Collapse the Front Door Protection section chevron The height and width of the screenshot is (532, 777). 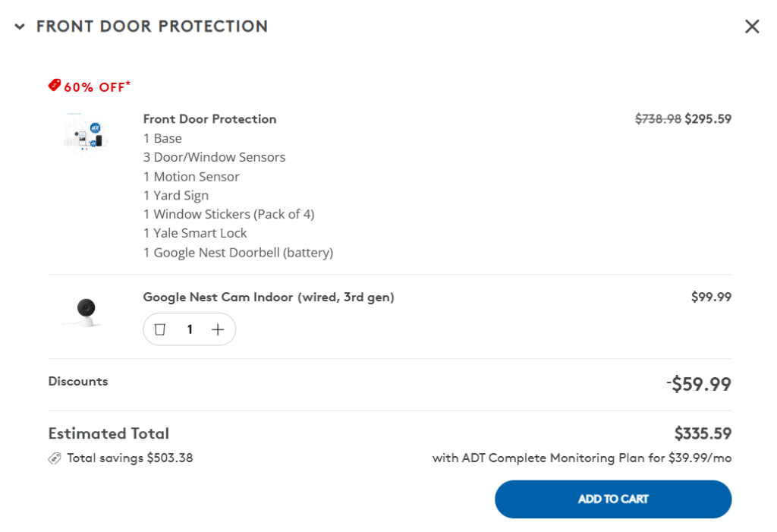click(x=20, y=27)
